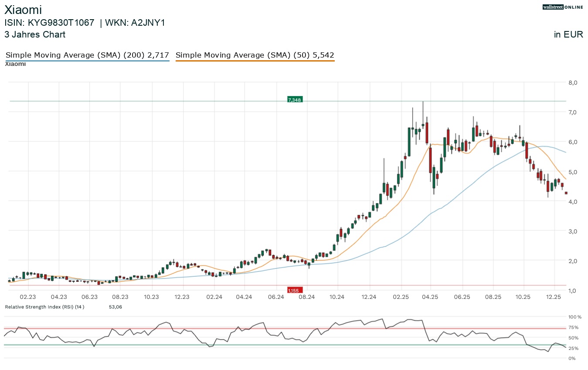Click the RSI value 53,06
588x370 pixels.
[116, 307]
